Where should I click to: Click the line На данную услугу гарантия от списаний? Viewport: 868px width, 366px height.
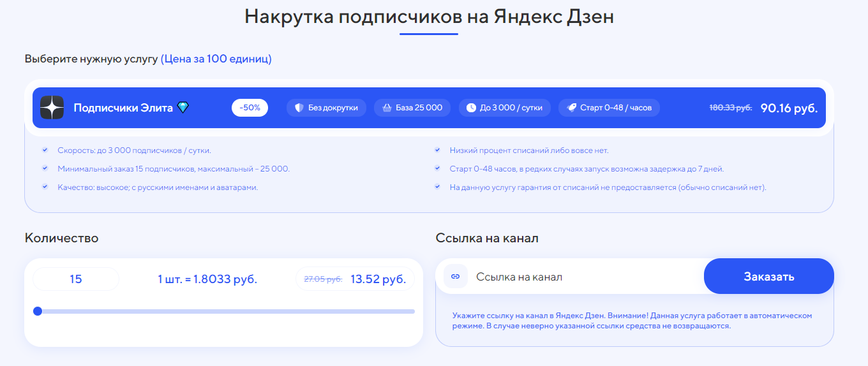(x=608, y=187)
